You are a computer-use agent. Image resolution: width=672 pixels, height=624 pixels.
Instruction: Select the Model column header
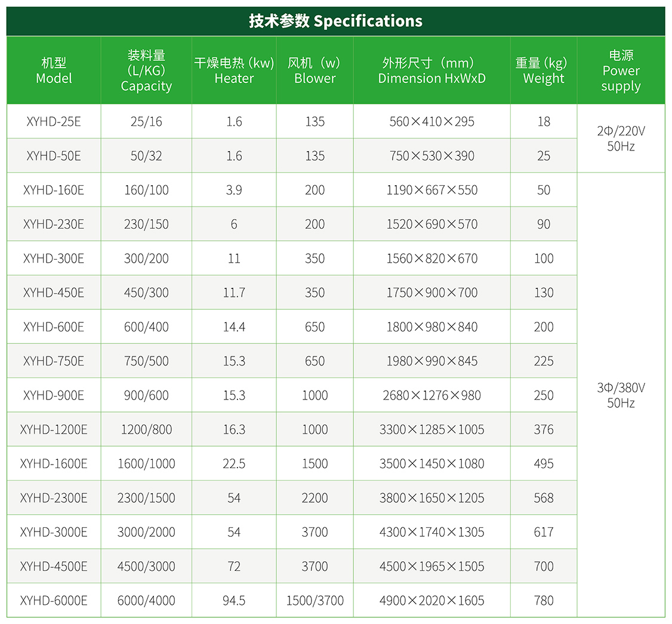point(54,70)
